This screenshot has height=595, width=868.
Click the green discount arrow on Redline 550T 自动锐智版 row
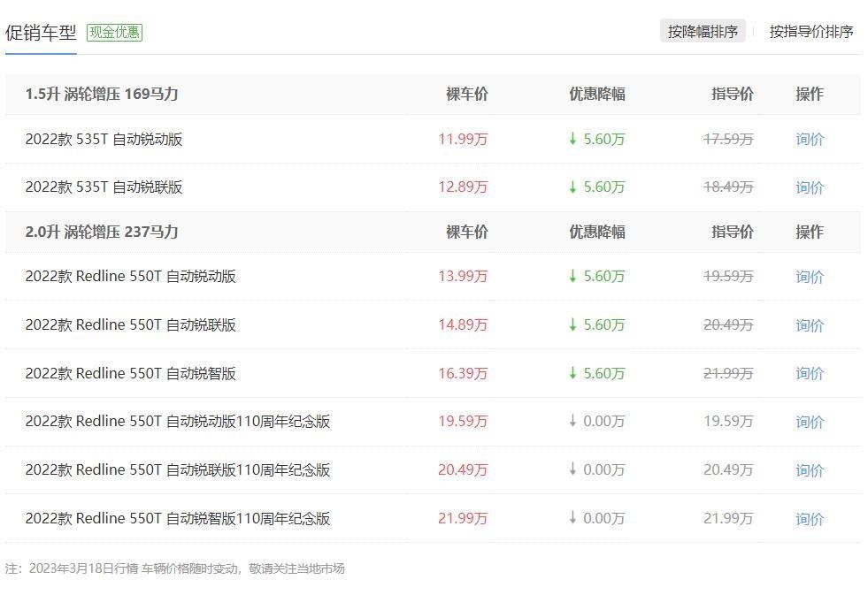(572, 373)
